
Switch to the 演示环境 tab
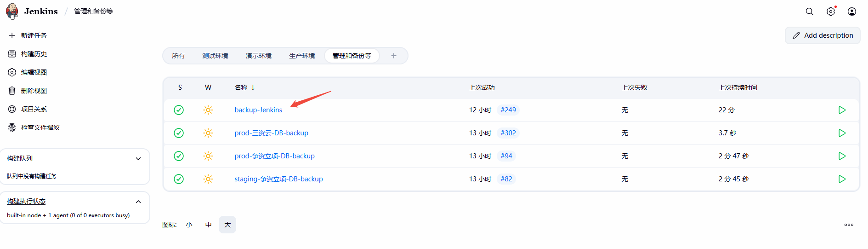click(x=259, y=56)
